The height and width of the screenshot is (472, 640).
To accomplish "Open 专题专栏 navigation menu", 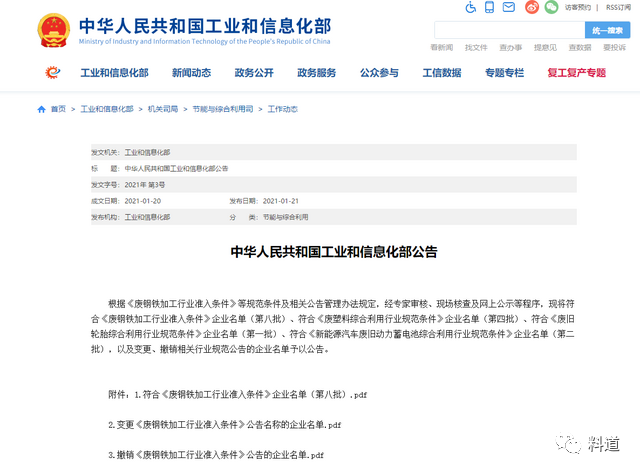I will [504, 73].
